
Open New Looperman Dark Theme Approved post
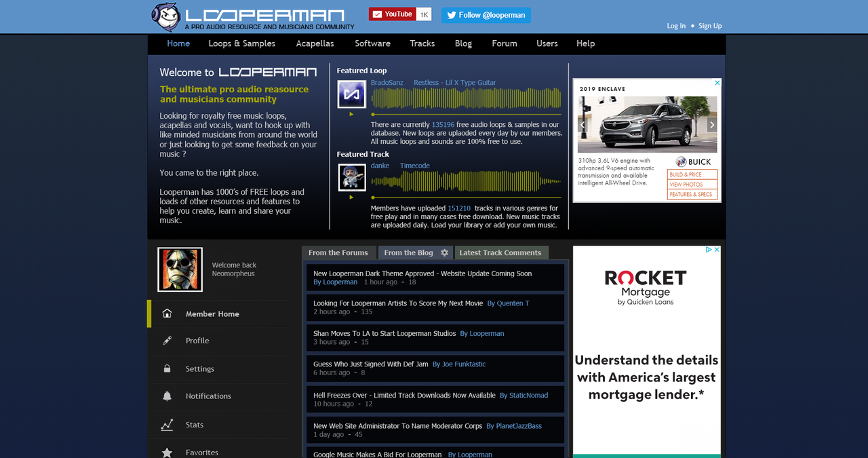[422, 273]
